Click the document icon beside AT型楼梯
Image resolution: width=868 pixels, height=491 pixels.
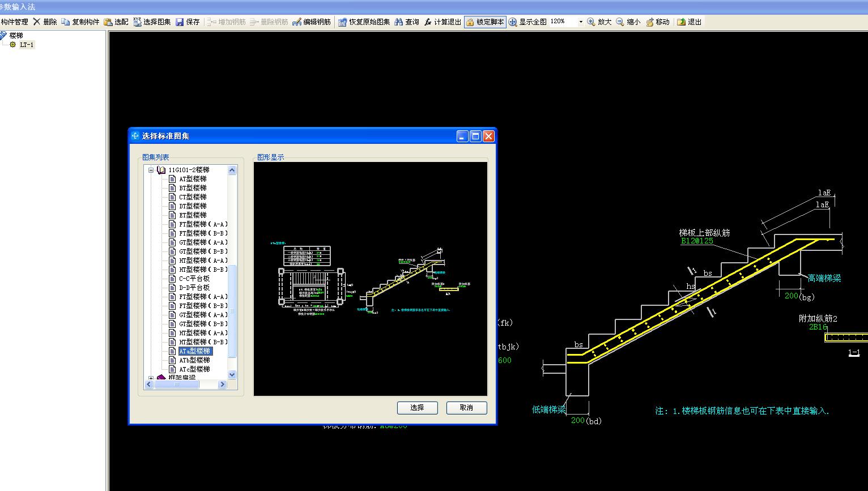173,179
